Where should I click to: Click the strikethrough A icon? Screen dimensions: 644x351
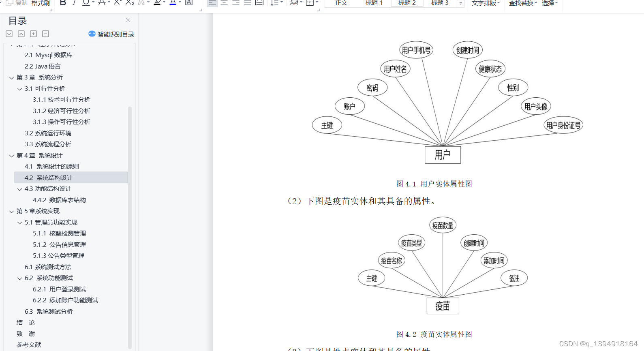(101, 3)
